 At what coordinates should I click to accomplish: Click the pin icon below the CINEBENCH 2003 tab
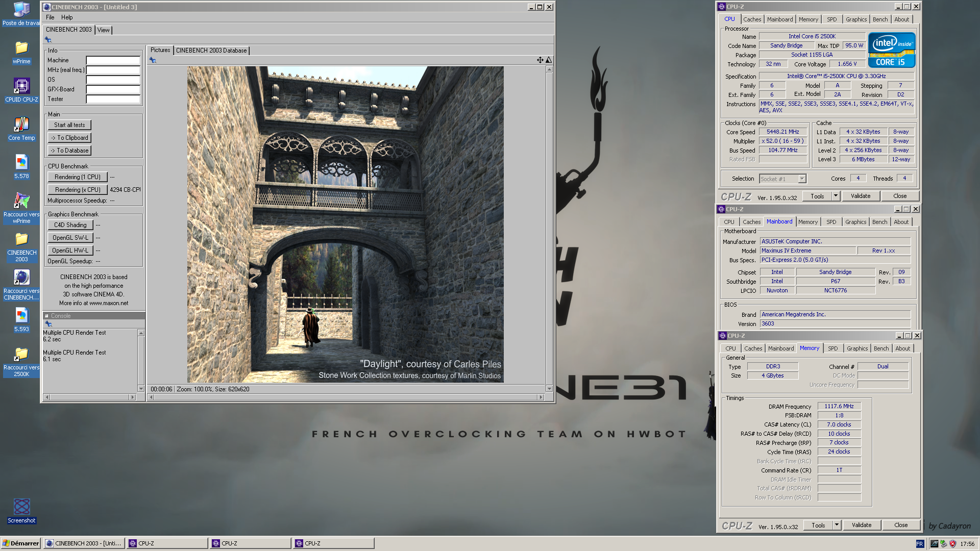click(48, 40)
